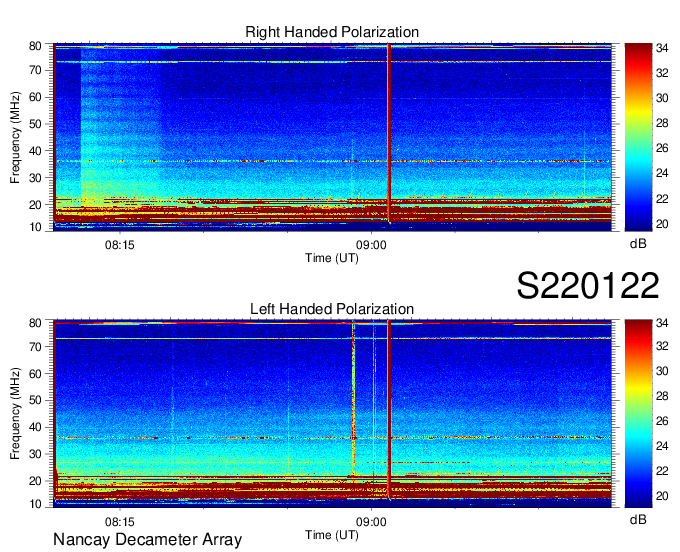Screen dimensions: 680x552
Task: Click 30 frequency tick on Left Handed plot
Action: [x=35, y=454]
